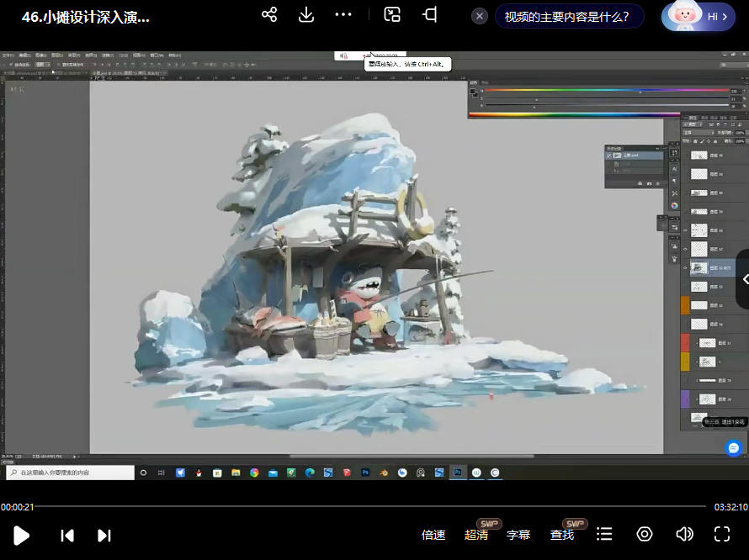This screenshot has height=560, width=749.
Task: Click the blue chat bubble icon
Action: [734, 448]
